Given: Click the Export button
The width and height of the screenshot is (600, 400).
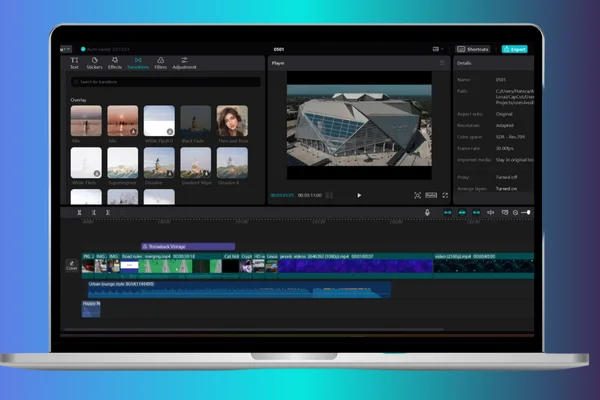Looking at the screenshot, I should [x=515, y=49].
